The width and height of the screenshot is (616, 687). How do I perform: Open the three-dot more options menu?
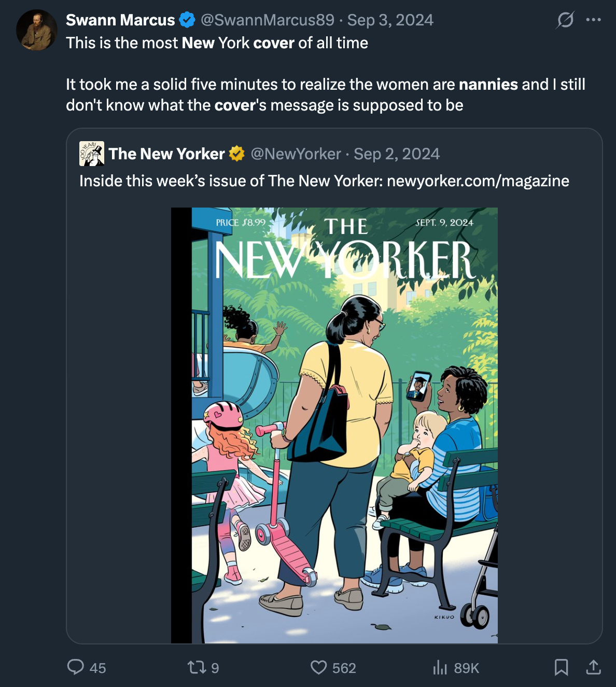tap(593, 20)
